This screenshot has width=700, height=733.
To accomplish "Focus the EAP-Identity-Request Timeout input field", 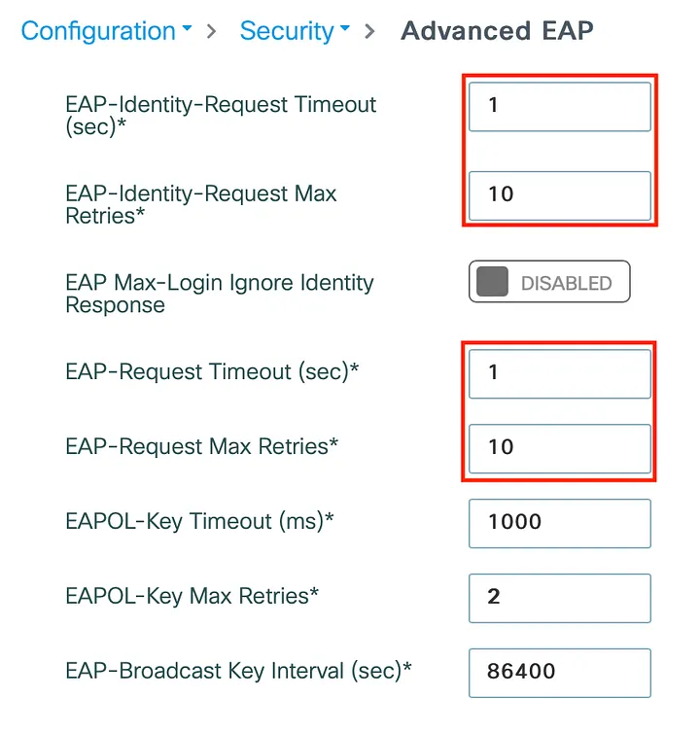I will pyautogui.click(x=559, y=106).
